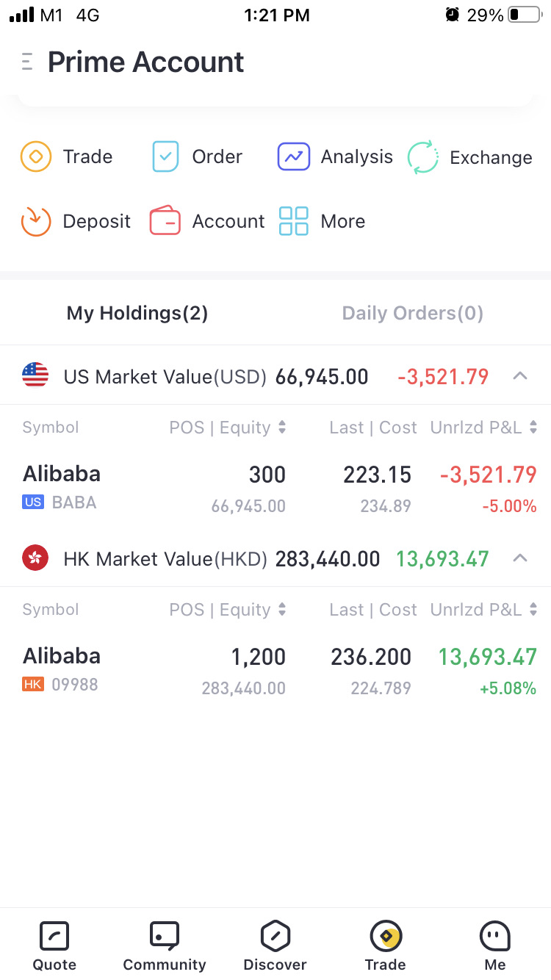The image size is (551, 980).
Task: Sort US holdings by Unrlzd P&L
Action: [483, 428]
